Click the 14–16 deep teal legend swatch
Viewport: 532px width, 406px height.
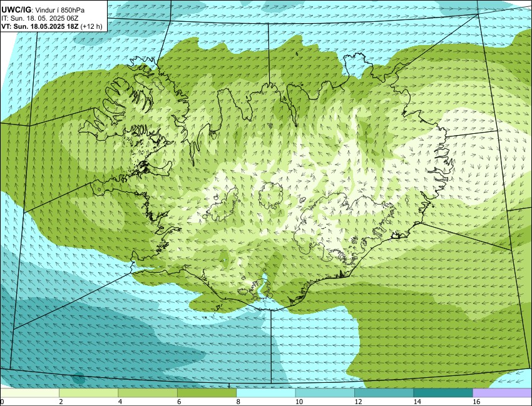click(x=442, y=393)
